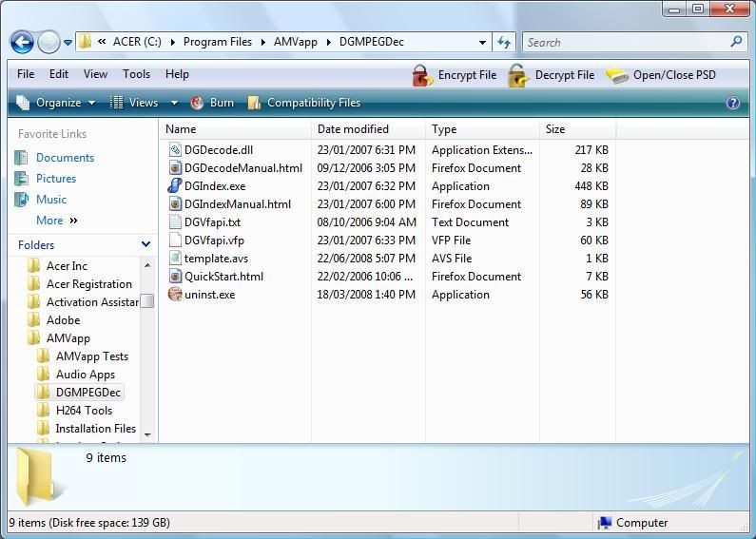Click the Computer icon in status bar
Image resolution: width=756 pixels, height=539 pixels.
pos(604,523)
